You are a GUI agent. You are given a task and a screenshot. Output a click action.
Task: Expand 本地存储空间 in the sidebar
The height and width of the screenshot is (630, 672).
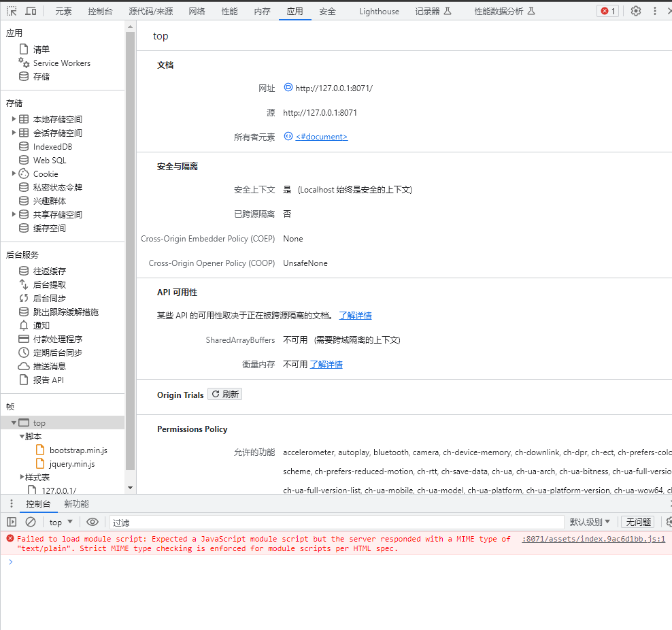tap(14, 118)
